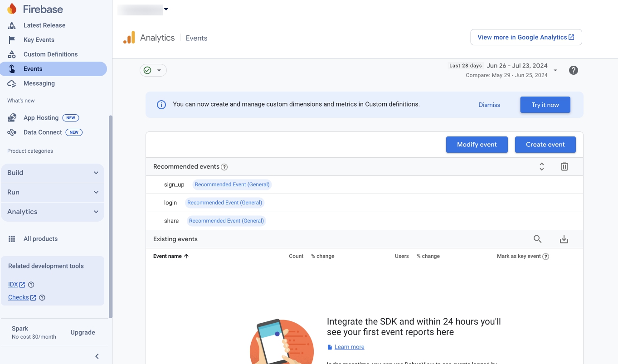Click the Modify event button
This screenshot has height=364, width=618.
pyautogui.click(x=477, y=145)
